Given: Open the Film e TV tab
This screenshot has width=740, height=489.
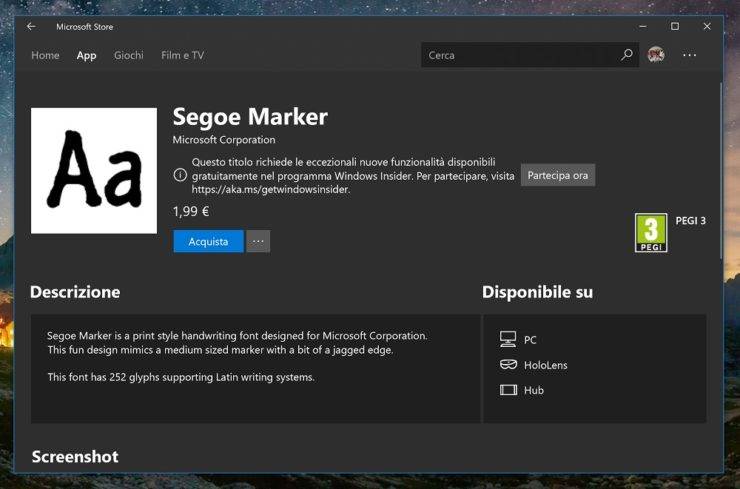Looking at the screenshot, I should [x=183, y=55].
